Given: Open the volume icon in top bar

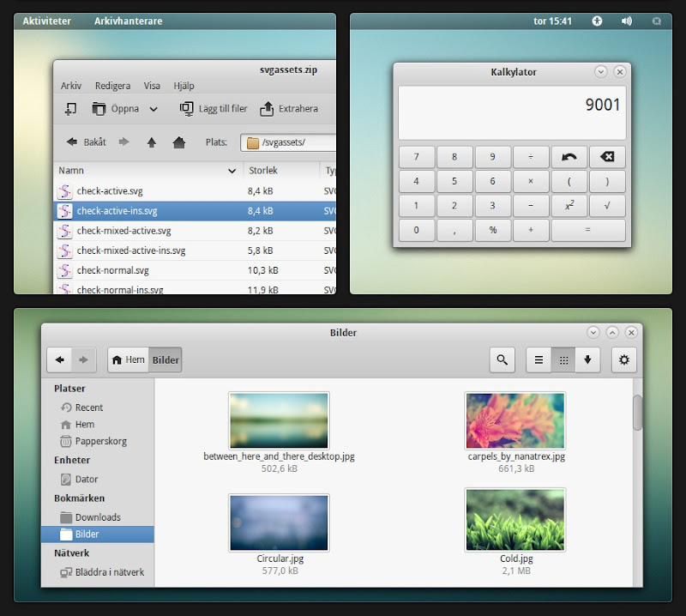Looking at the screenshot, I should (627, 21).
